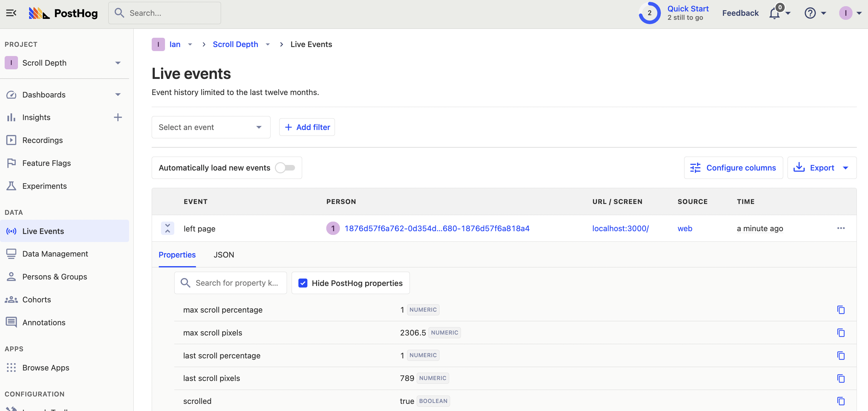Open the notifications bell

coord(774,14)
